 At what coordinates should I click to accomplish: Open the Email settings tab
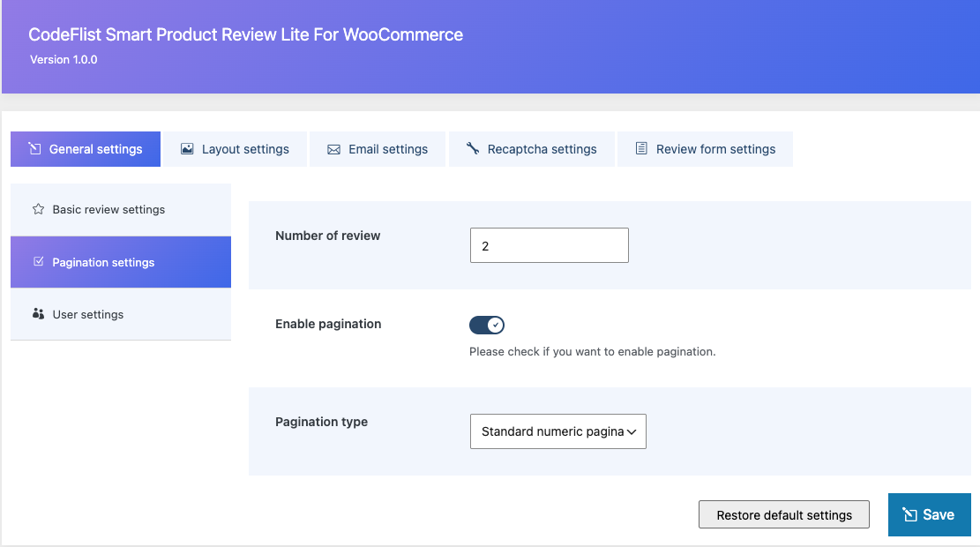(378, 149)
